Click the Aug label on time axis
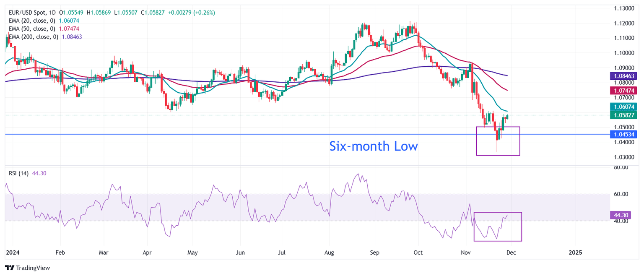Viewport: 644px width, 276px height. click(329, 253)
